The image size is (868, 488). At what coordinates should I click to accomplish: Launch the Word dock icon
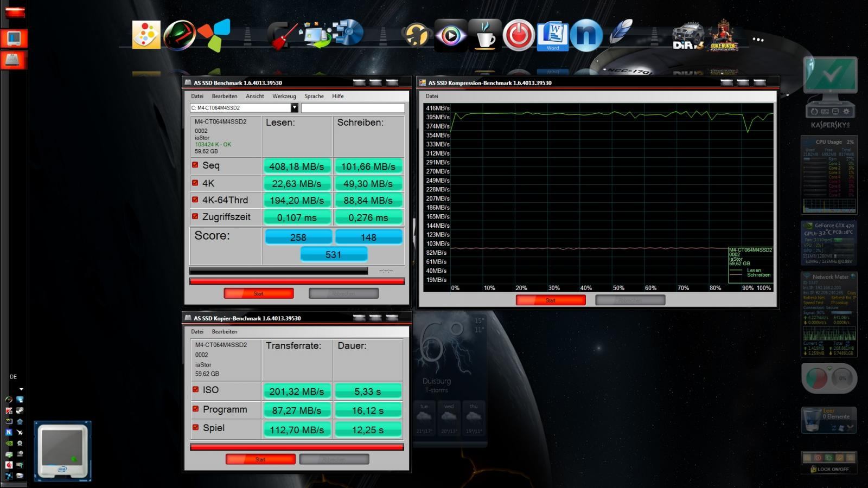(x=553, y=37)
